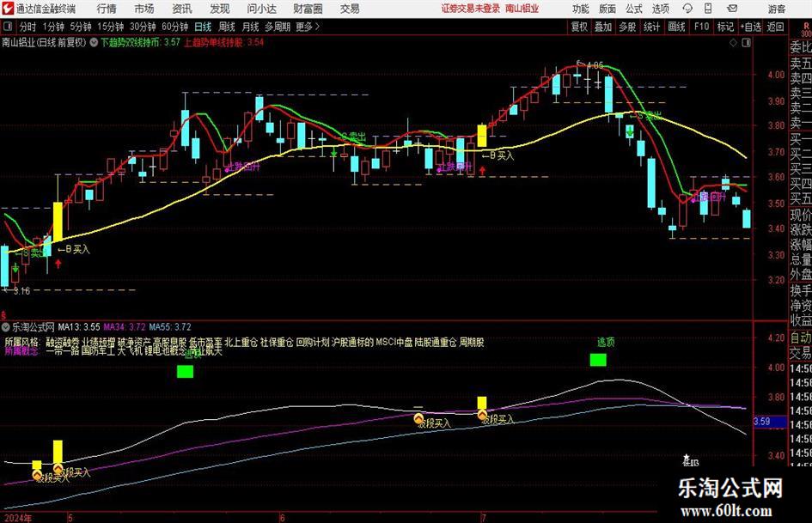
Task: Click the 返回 back button
Action: click(x=775, y=27)
